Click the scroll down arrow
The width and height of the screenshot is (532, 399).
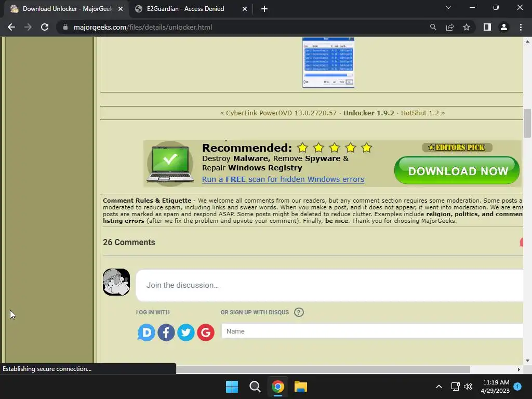coord(527,361)
